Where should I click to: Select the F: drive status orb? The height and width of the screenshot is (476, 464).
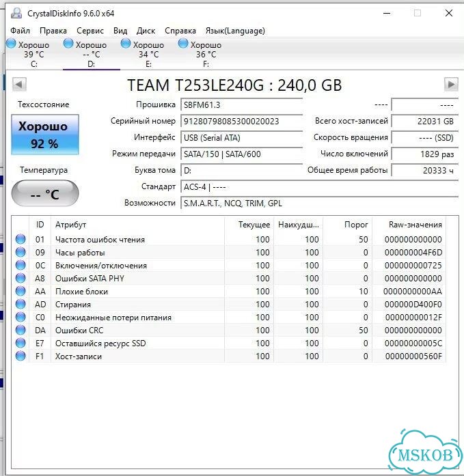click(x=183, y=44)
